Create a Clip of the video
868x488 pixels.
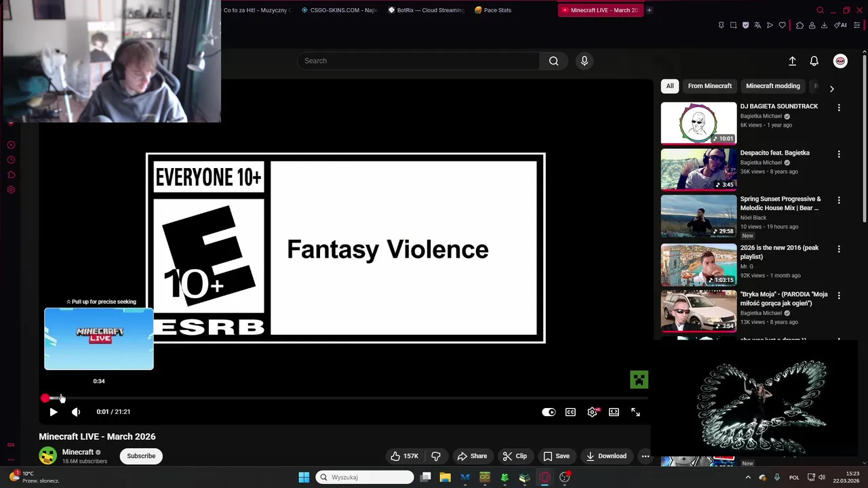(x=515, y=456)
